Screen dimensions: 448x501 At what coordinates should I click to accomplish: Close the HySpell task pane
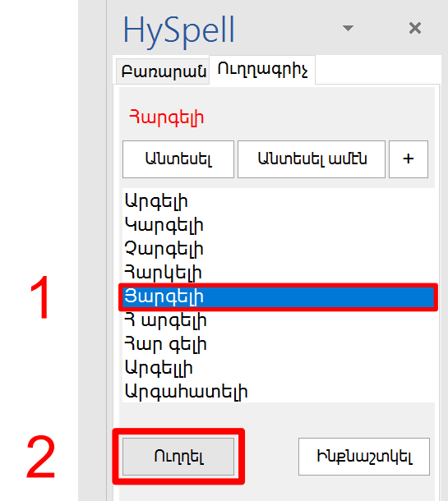click(x=415, y=28)
